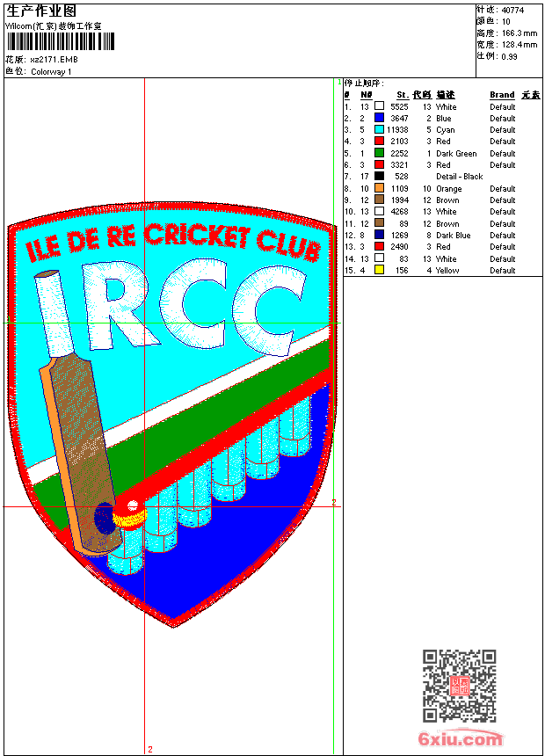Image resolution: width=545 pixels, height=756 pixels.
Task: Click the barcode under the title
Action: click(x=61, y=41)
